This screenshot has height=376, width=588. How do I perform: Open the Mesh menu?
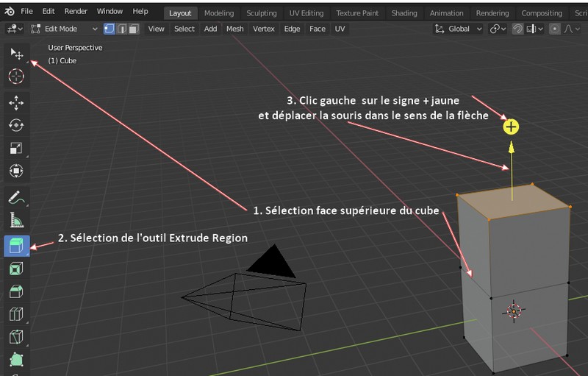pyautogui.click(x=234, y=29)
